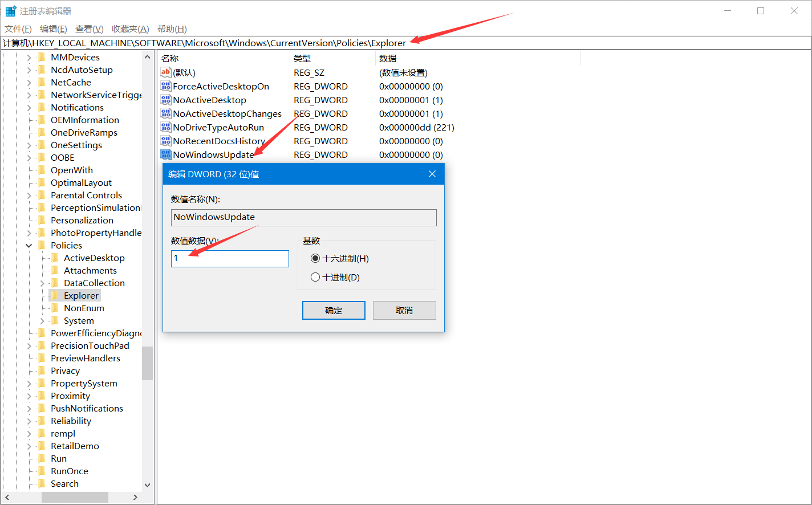Expand the RetailDemo tree node
Screen dimensions: 812x505
(x=29, y=446)
